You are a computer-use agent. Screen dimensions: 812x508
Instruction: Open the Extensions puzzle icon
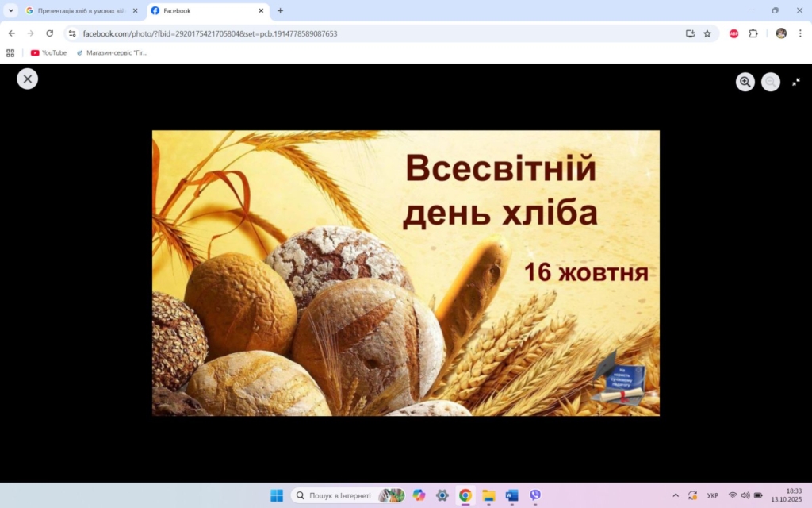(753, 33)
